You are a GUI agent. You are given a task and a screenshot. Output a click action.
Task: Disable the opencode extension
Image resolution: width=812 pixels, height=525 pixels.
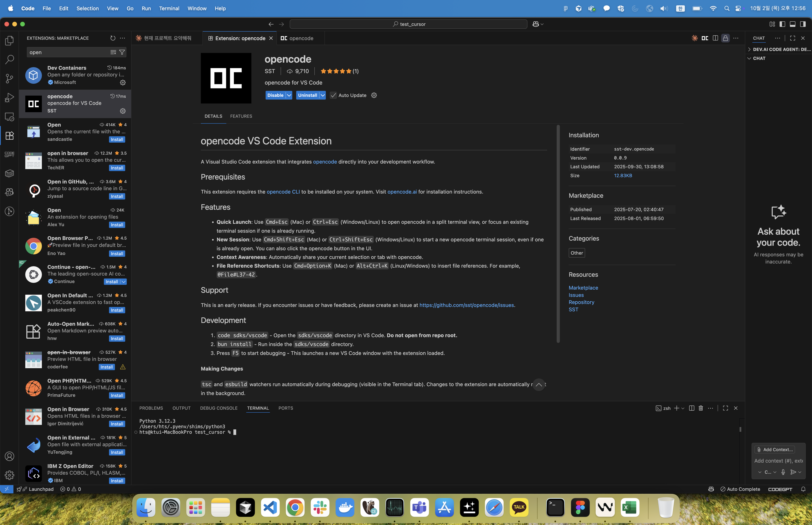[275, 95]
